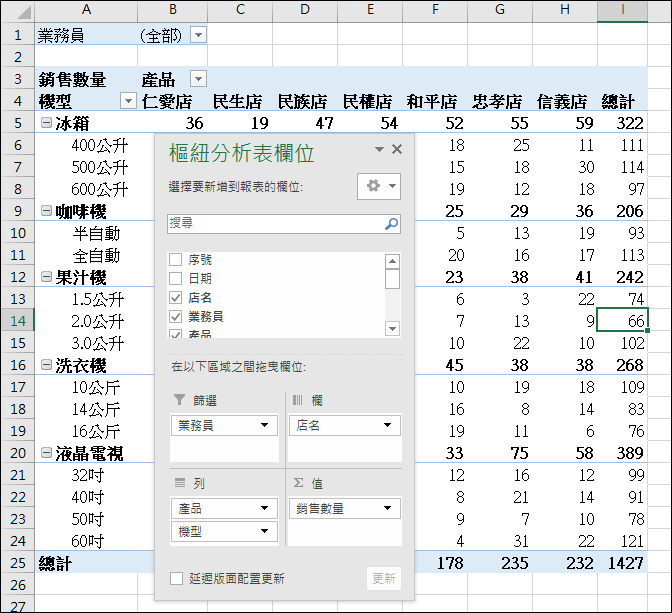Select row 14 header
The width and height of the screenshot is (672, 613).
pos(18,321)
